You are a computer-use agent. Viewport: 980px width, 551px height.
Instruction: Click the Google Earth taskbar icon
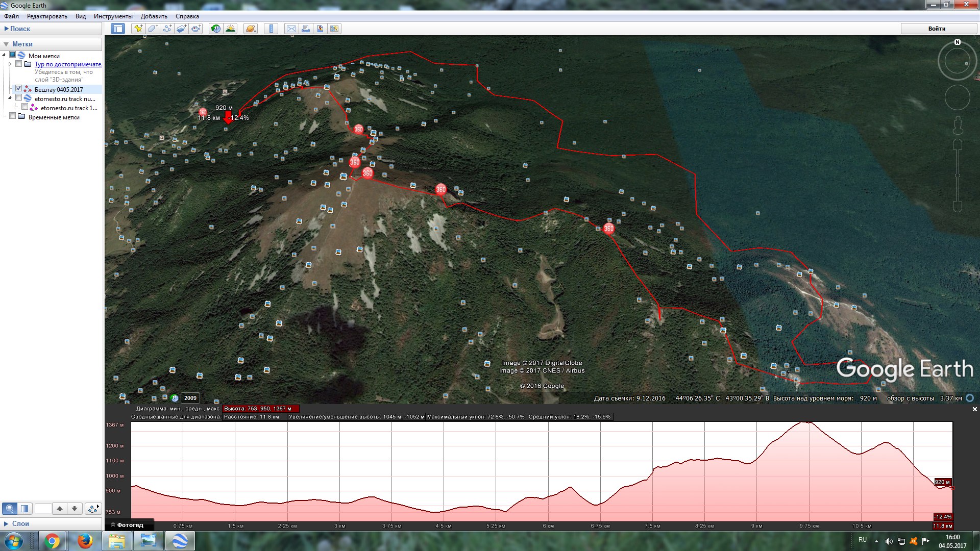(x=180, y=541)
